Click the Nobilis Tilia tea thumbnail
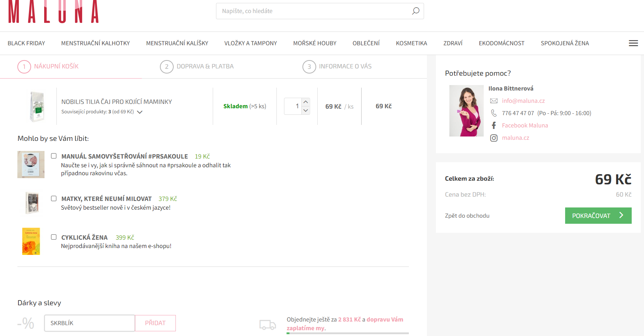Viewport: 644px width, 336px height. [37, 106]
